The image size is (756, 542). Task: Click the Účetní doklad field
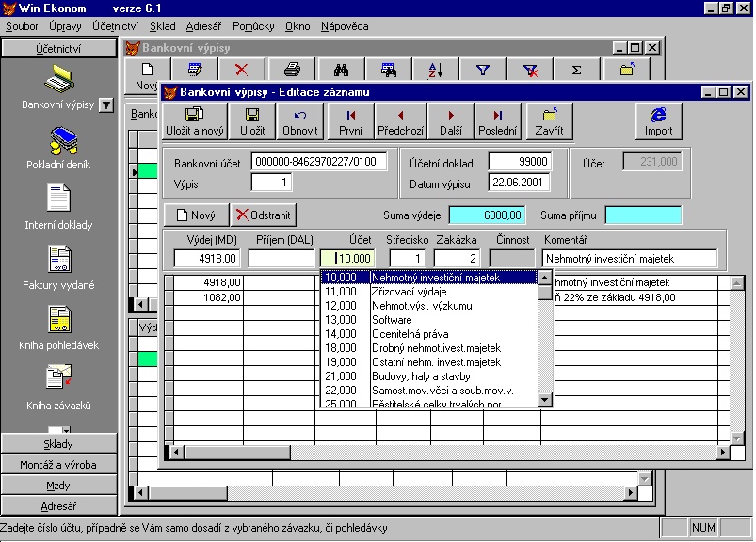[520, 162]
